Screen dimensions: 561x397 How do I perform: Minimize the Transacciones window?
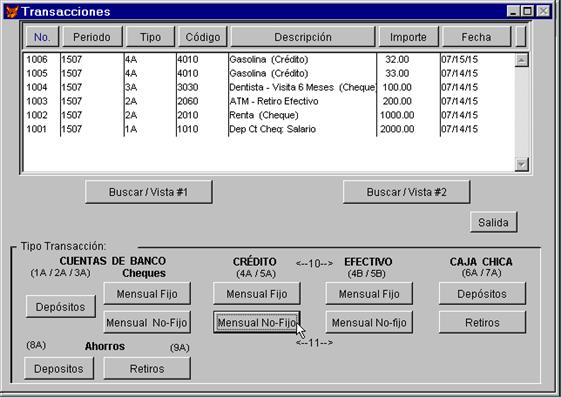click(513, 11)
